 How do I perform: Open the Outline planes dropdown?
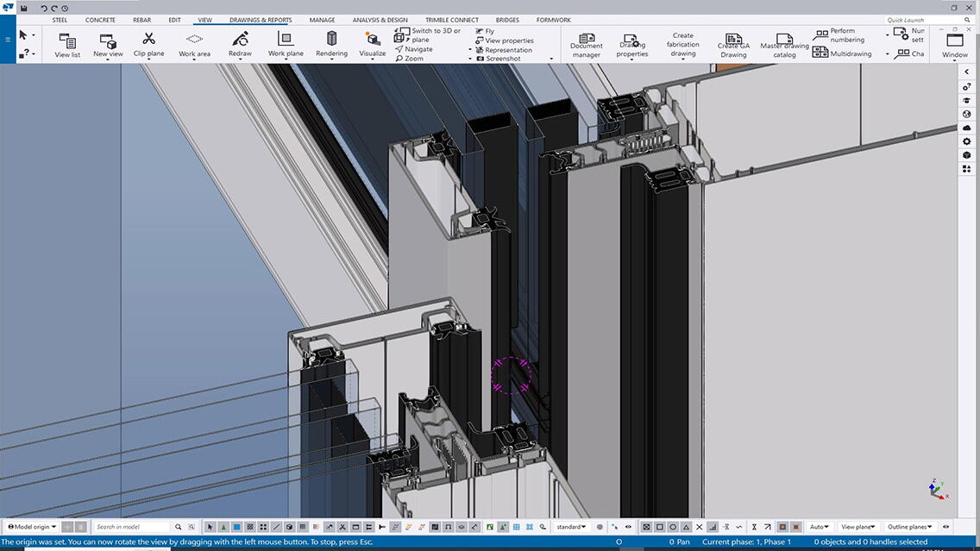click(x=910, y=527)
